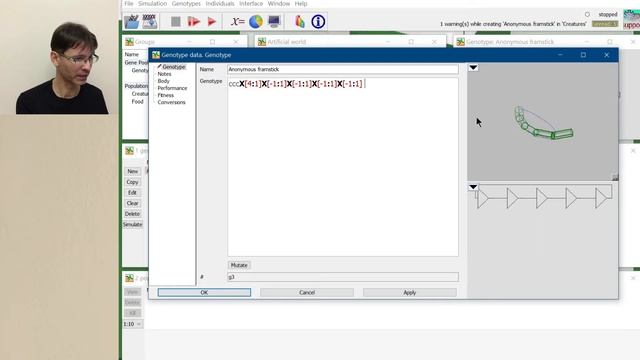640x360 pixels.
Task: Click the grey stop simulation icon
Action: click(x=176, y=22)
